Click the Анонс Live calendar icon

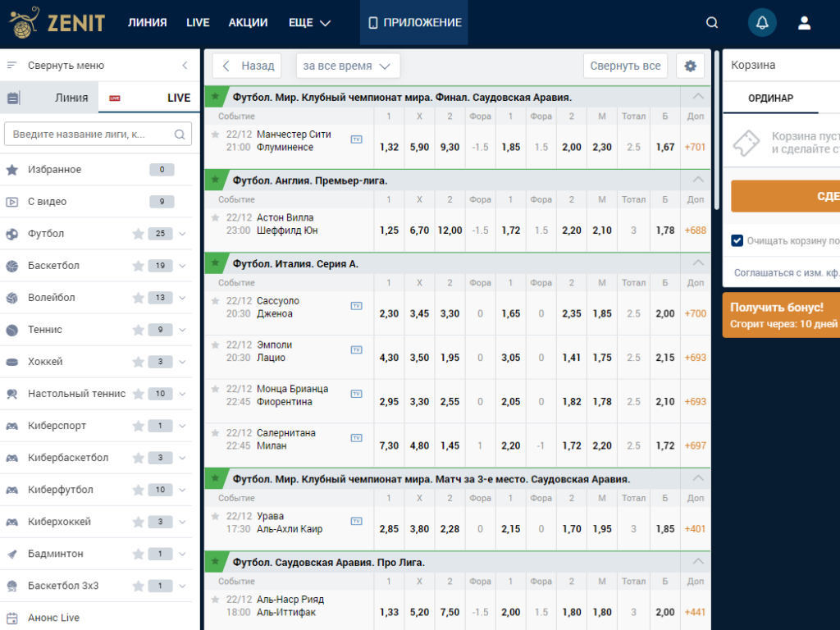pyautogui.click(x=11, y=618)
